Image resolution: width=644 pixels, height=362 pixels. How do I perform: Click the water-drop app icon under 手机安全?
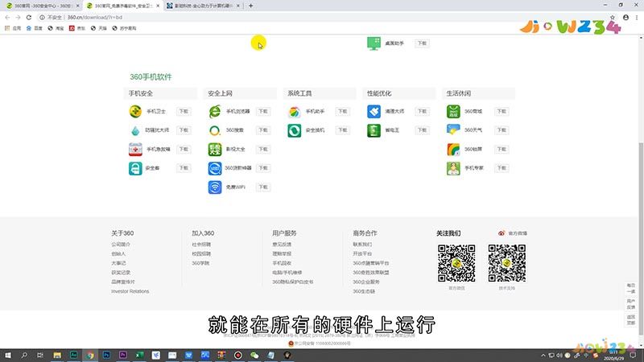point(135,130)
